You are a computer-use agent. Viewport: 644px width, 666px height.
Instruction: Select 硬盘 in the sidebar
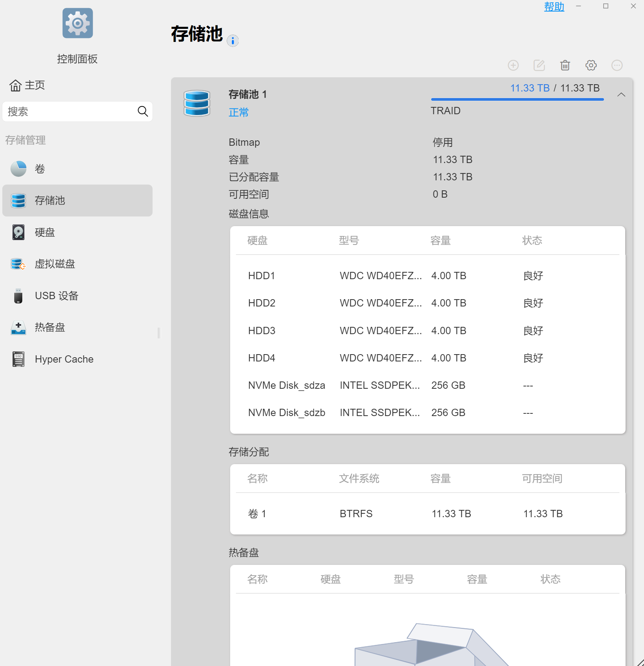coord(45,232)
